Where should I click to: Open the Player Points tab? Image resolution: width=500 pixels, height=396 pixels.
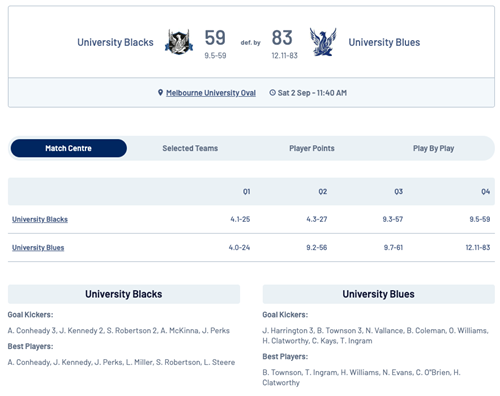tap(312, 148)
